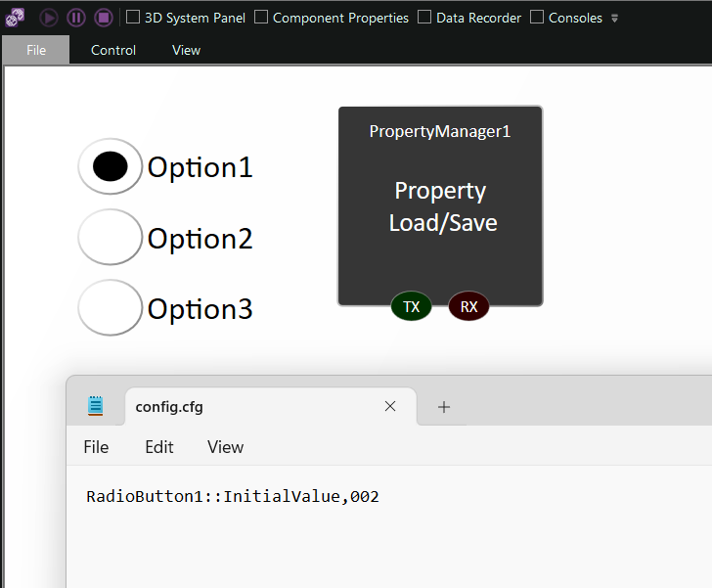Select the Option2 radio button
The height and width of the screenshot is (588, 712).
point(111,238)
